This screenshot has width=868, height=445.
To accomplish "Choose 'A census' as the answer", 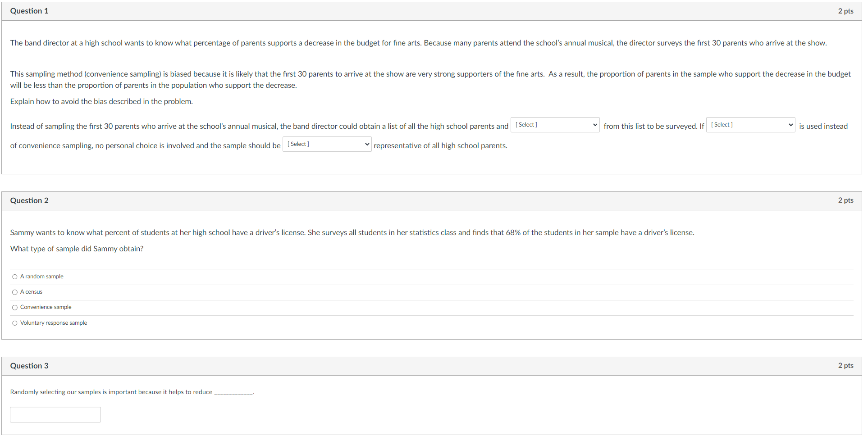I will (14, 292).
